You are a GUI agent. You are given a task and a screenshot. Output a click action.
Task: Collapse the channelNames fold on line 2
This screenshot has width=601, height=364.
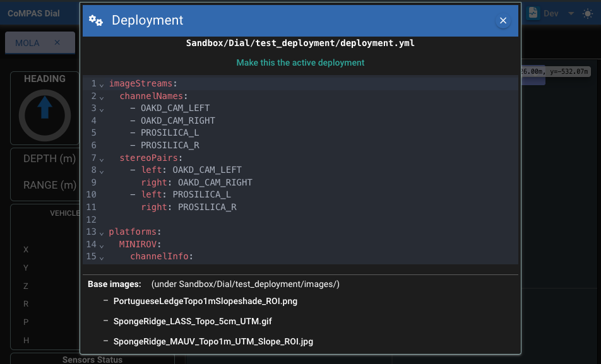pyautogui.click(x=102, y=97)
